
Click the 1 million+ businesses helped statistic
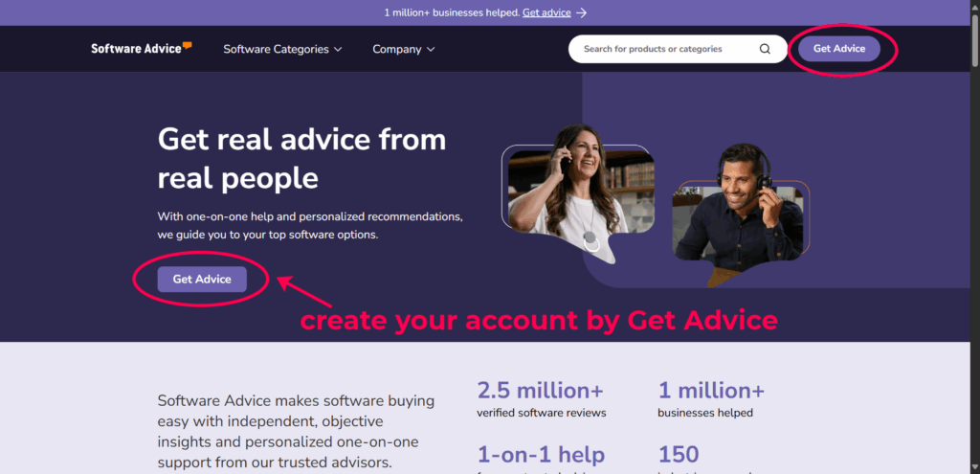pos(711,399)
